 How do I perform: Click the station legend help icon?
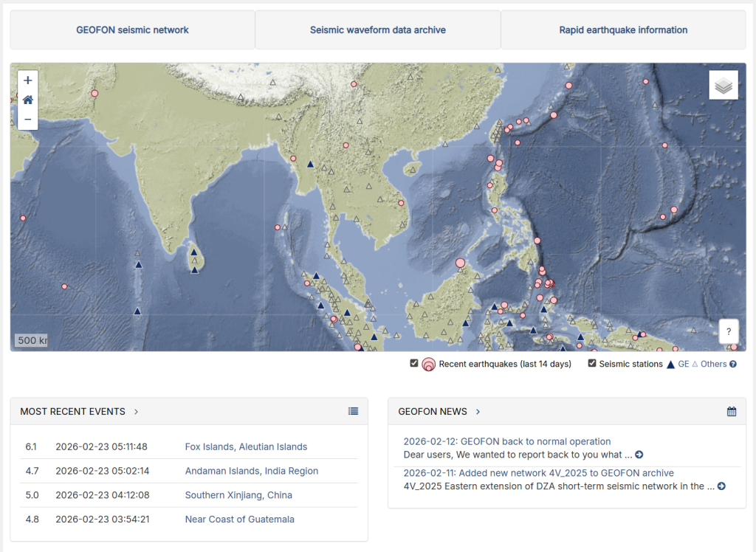pos(733,364)
